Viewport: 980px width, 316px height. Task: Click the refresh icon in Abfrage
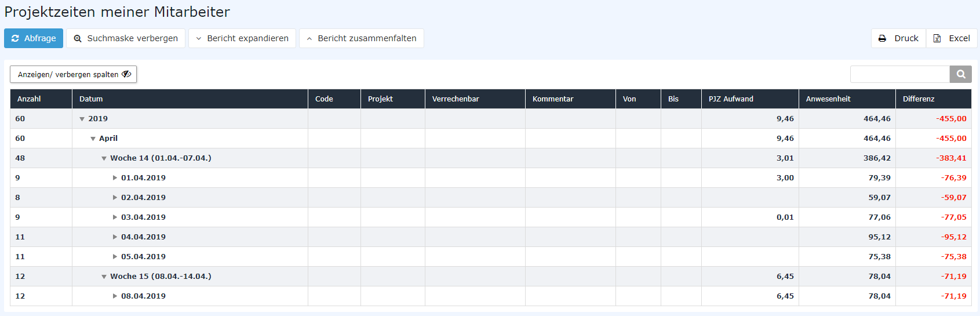tap(15, 38)
